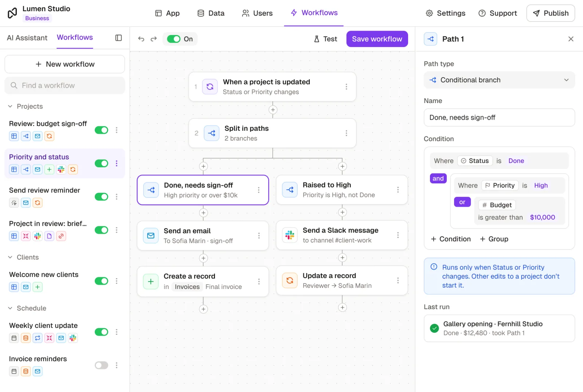Screen dimensions: 583x392
Task: Click the redo arrow in the workflow toolbar
Action: pyautogui.click(x=154, y=39)
